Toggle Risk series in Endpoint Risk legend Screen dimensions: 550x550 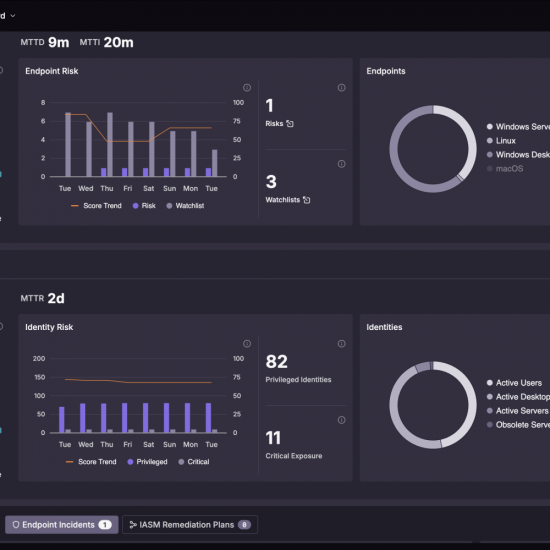(144, 206)
